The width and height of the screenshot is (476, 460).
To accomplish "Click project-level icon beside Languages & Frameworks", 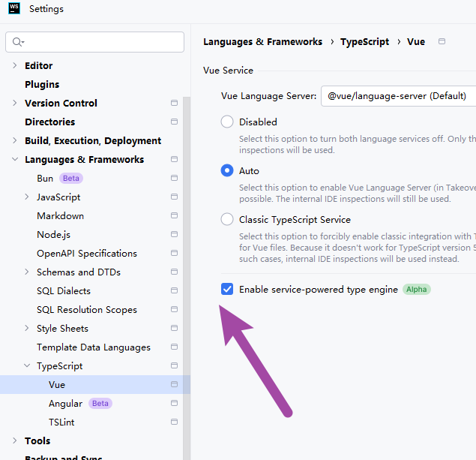I will click(174, 159).
